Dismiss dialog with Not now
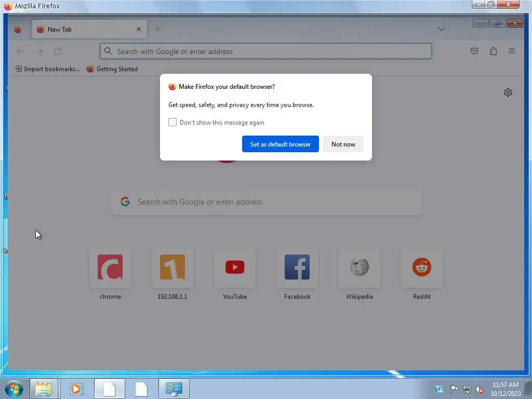 click(343, 144)
